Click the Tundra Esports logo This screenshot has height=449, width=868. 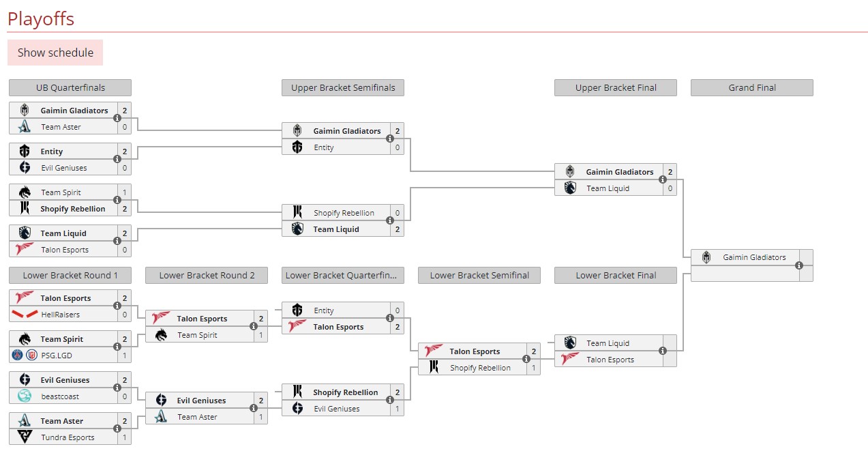(25, 437)
